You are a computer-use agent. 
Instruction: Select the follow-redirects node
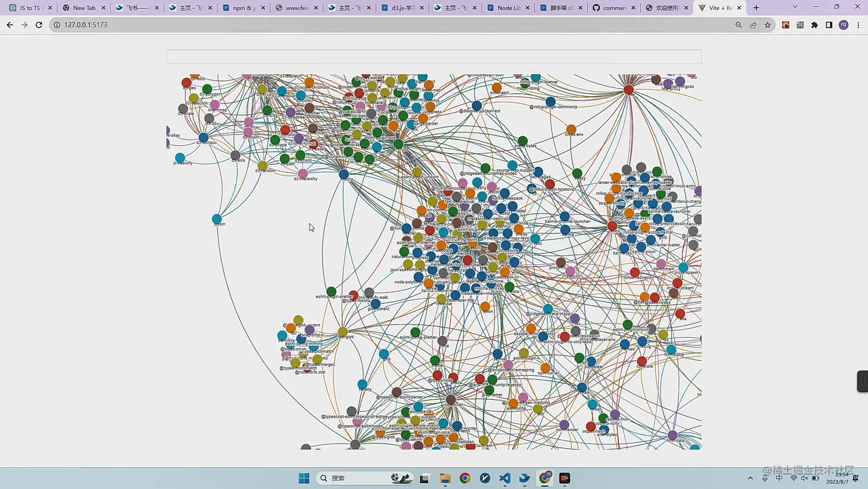click(635, 272)
